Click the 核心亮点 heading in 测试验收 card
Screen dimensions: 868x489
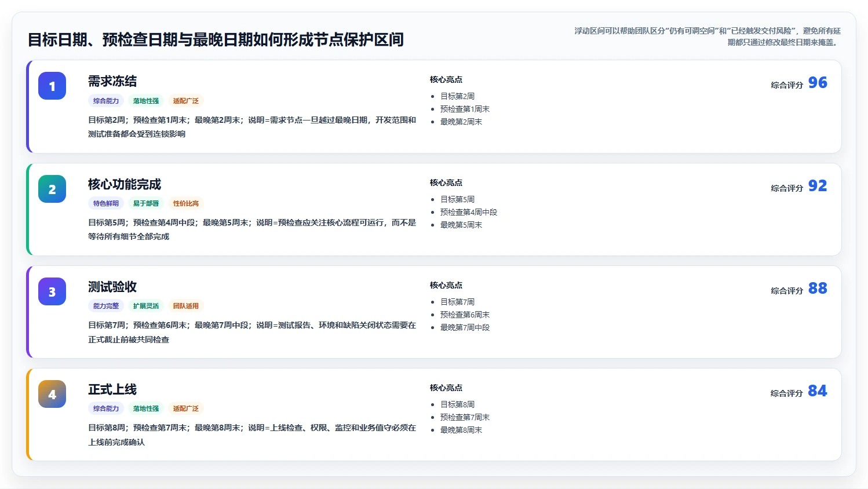coord(446,285)
